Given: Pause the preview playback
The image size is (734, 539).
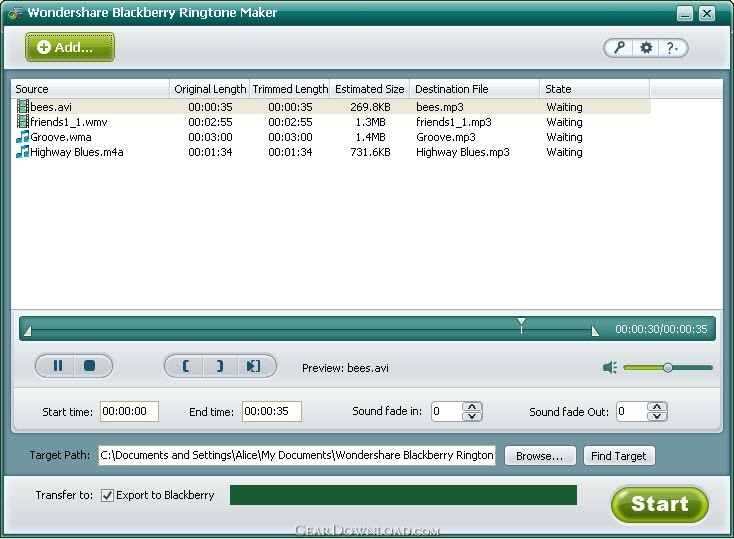Looking at the screenshot, I should click(58, 366).
